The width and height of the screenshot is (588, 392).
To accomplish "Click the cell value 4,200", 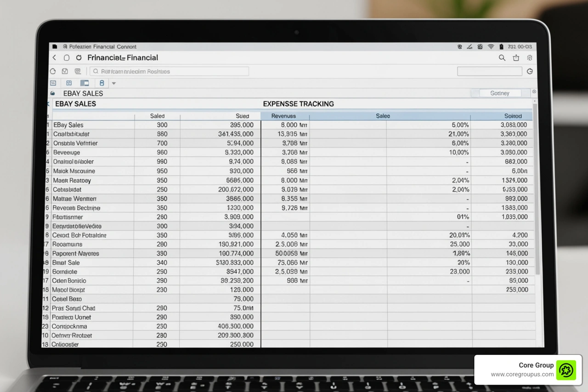I will point(520,235).
